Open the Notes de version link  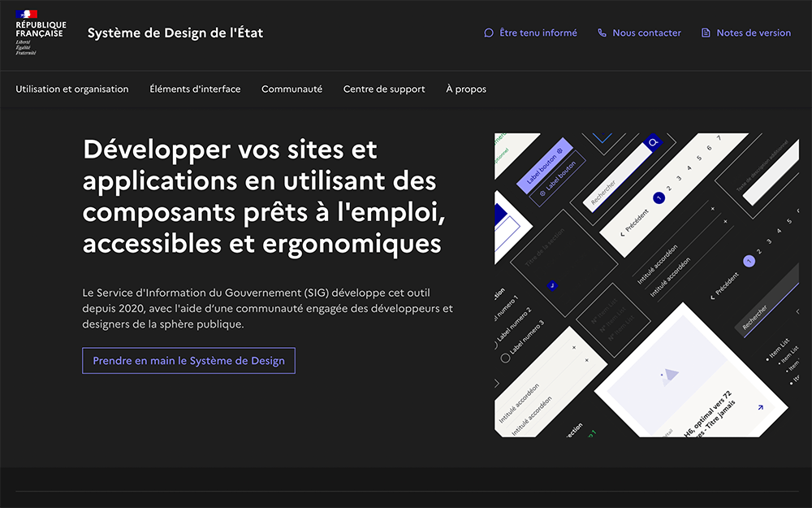[753, 33]
